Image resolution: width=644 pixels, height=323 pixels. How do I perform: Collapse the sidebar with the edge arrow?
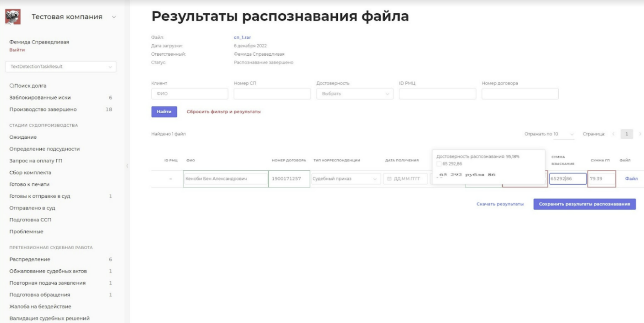point(127,166)
